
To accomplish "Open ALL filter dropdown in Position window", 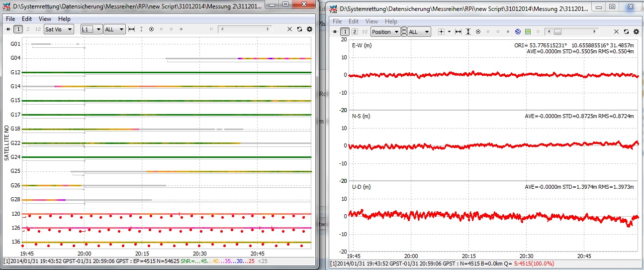I will (419, 32).
